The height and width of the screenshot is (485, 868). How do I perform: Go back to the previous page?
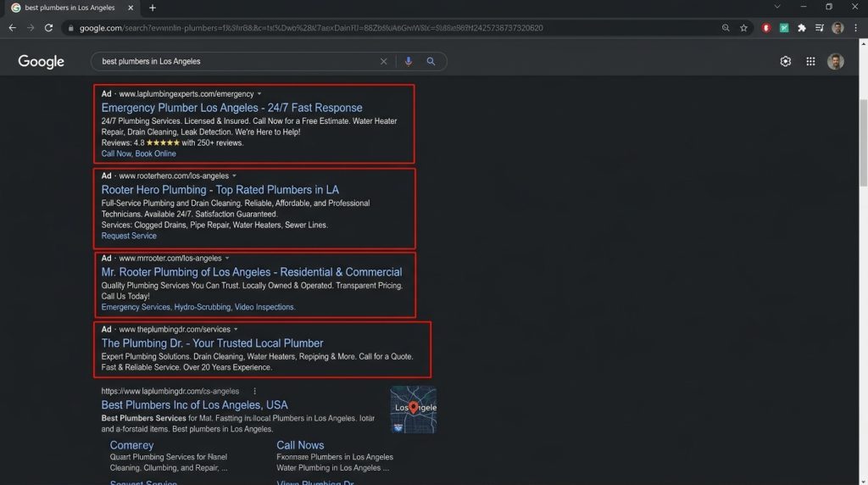coord(12,28)
